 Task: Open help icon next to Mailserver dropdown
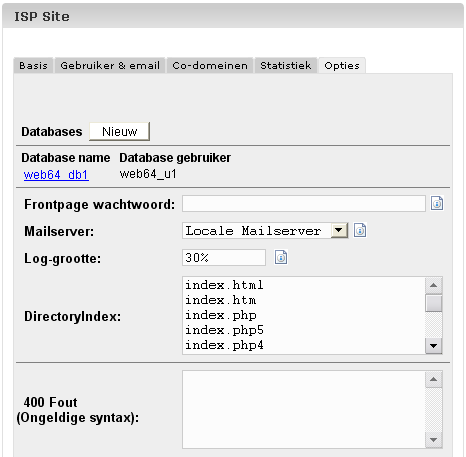(360, 230)
